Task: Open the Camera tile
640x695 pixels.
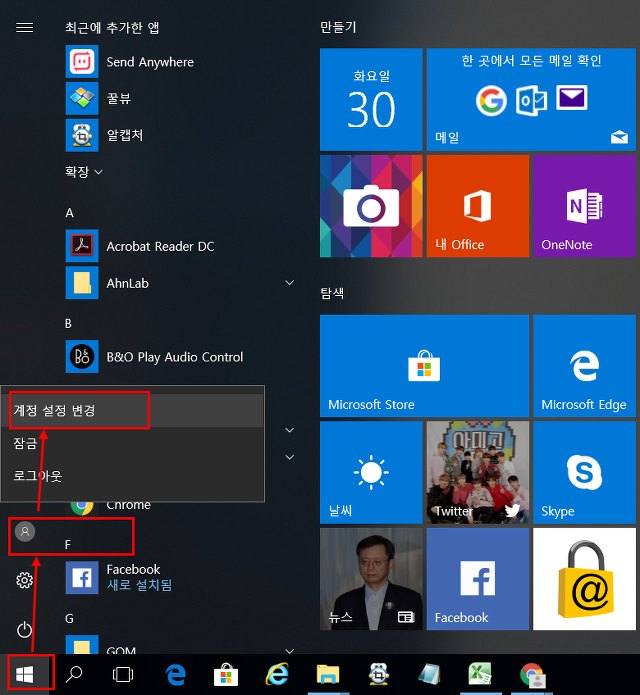Action: coord(371,206)
